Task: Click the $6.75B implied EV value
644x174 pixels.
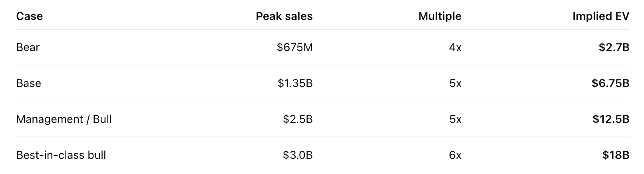Action: coord(610,83)
